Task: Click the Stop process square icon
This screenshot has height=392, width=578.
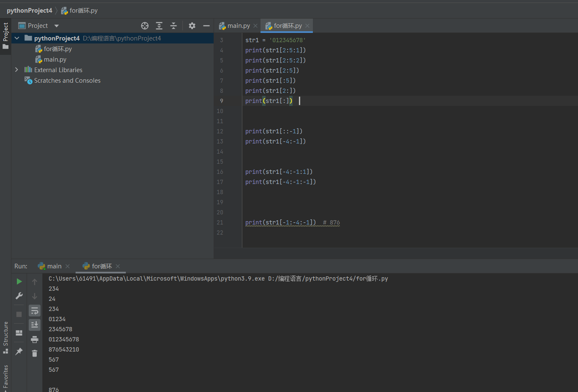Action: pos(19,314)
